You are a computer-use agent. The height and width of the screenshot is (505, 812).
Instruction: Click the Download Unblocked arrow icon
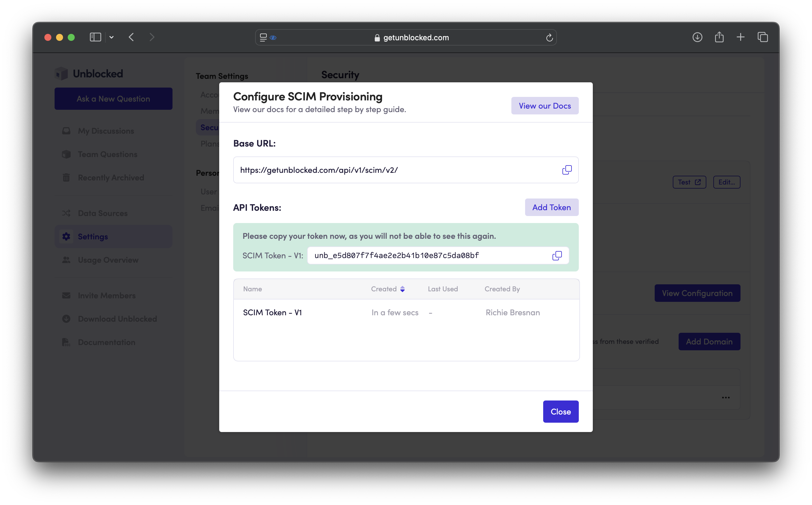tap(66, 319)
